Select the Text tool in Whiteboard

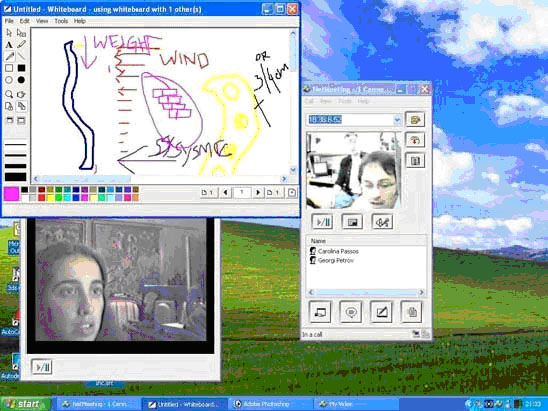click(9, 45)
